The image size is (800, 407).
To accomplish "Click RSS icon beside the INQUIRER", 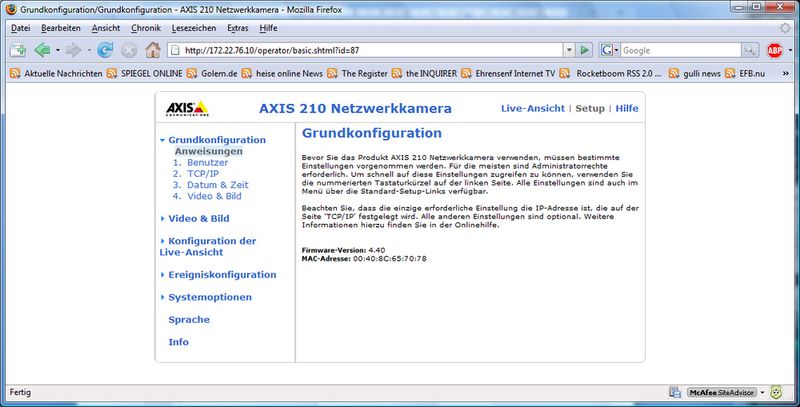I will [x=397, y=73].
